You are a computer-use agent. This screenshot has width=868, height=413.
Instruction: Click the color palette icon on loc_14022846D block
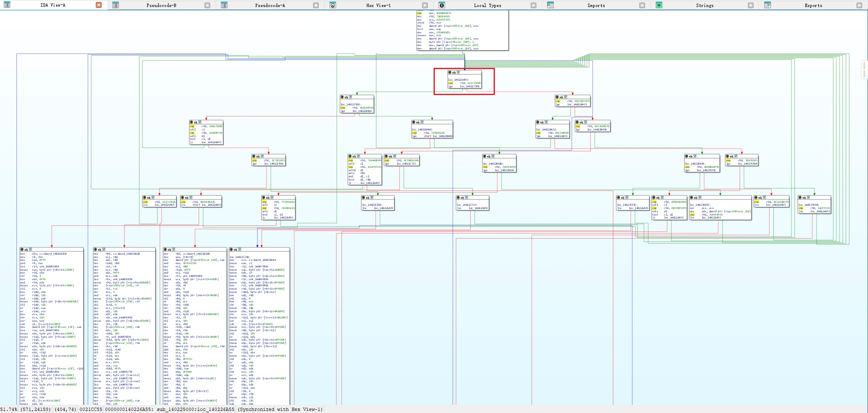tap(413, 122)
